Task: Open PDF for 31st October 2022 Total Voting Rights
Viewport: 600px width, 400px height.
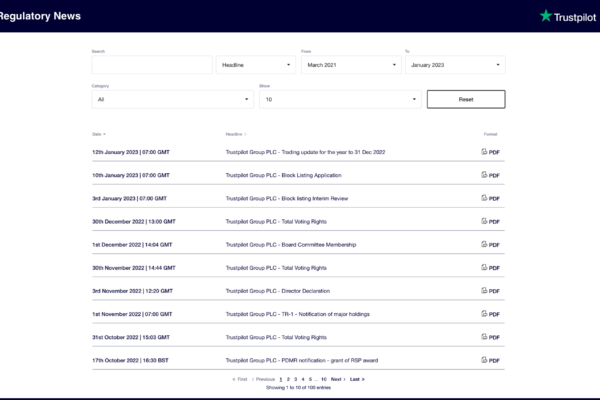Action: pos(490,337)
